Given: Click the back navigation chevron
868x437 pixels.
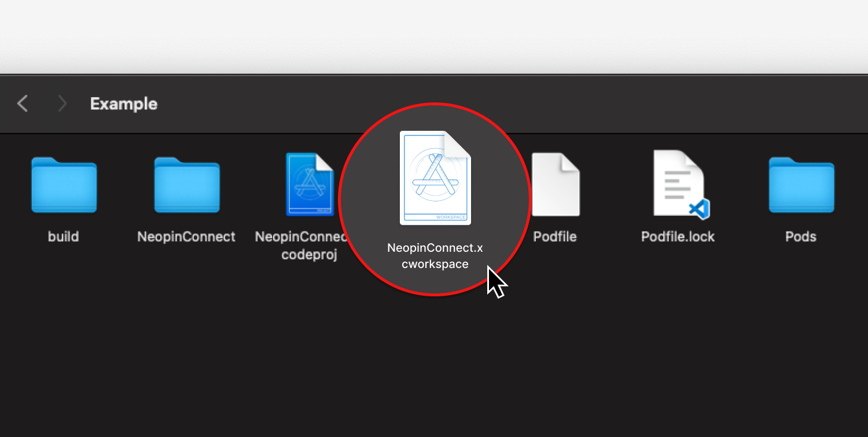Looking at the screenshot, I should (x=23, y=104).
